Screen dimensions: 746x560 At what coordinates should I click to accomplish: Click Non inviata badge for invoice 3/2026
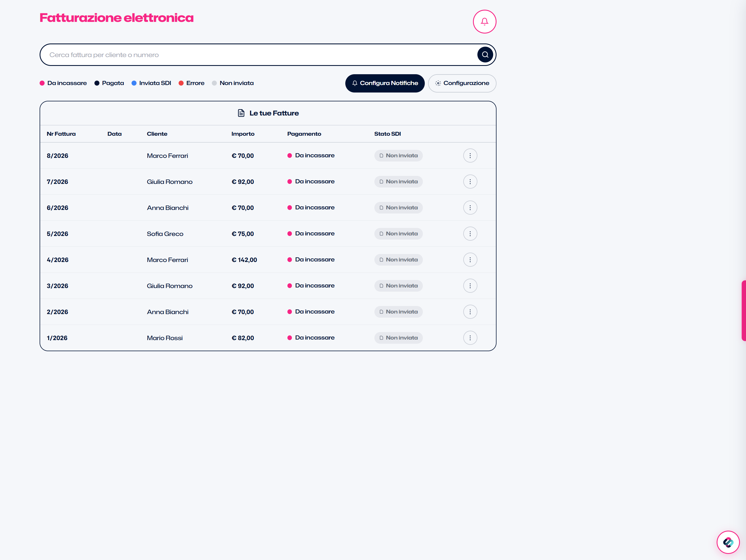click(398, 286)
